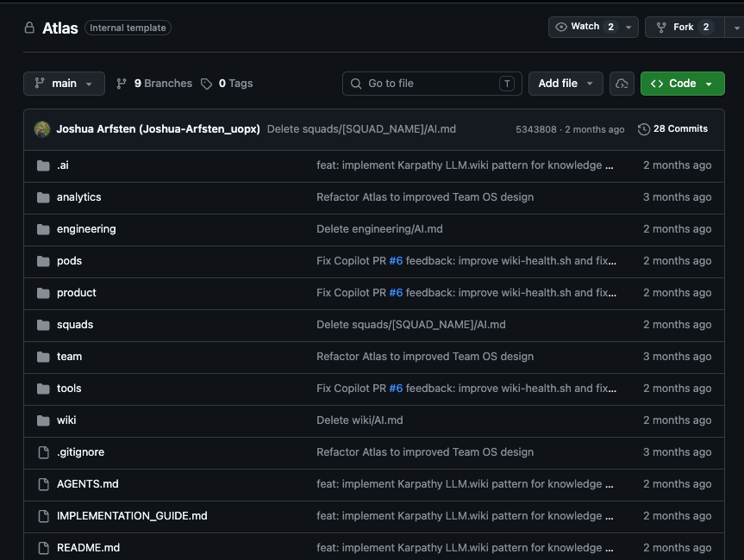Screen dimensions: 744x560
Task: Expand the Watch notification options arrow
Action: (628, 28)
